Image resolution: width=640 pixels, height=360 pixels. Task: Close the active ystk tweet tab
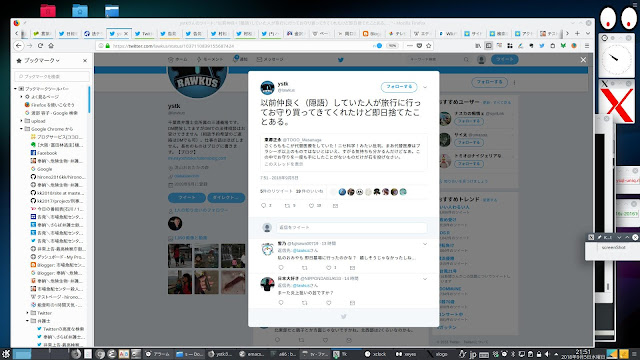[126, 34]
